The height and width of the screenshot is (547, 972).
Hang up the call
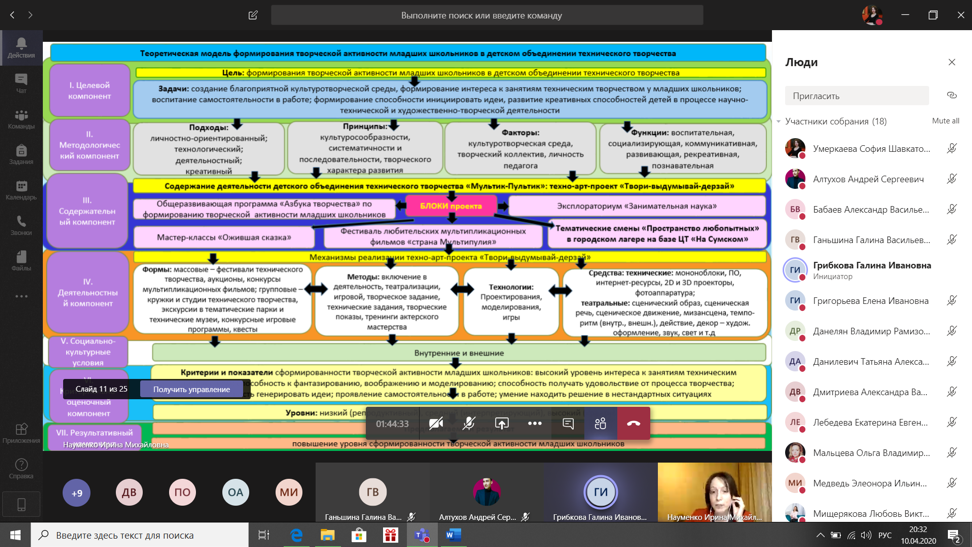pos(633,423)
